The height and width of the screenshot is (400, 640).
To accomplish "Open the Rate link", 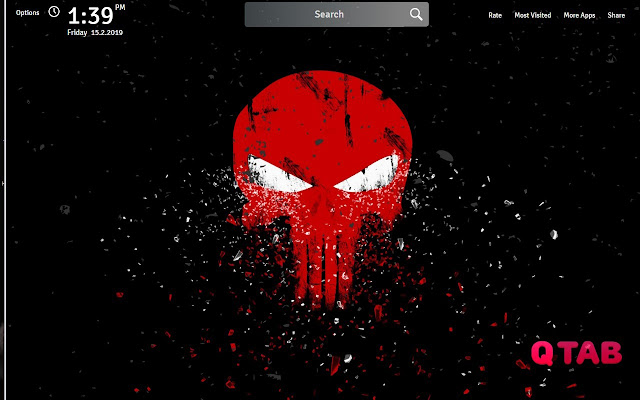I will coord(495,15).
